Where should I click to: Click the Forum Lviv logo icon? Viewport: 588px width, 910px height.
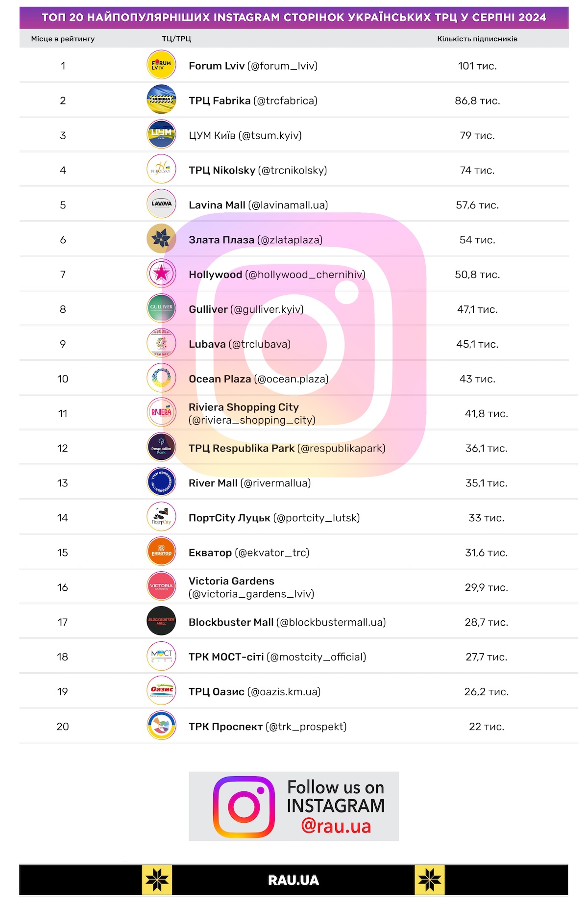161,65
